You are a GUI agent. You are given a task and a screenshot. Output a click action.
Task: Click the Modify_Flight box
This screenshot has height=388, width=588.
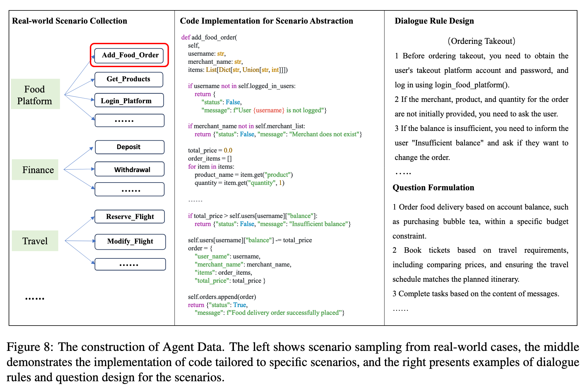(130, 242)
